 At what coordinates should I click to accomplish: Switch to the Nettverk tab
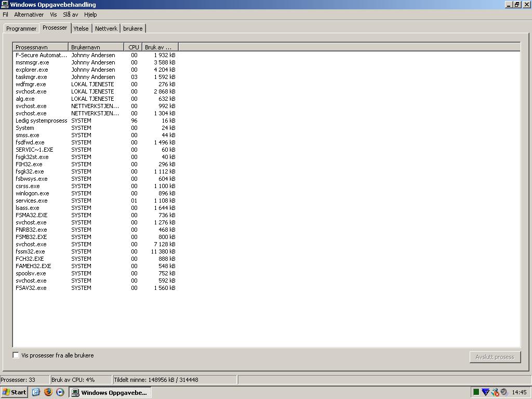pyautogui.click(x=106, y=29)
